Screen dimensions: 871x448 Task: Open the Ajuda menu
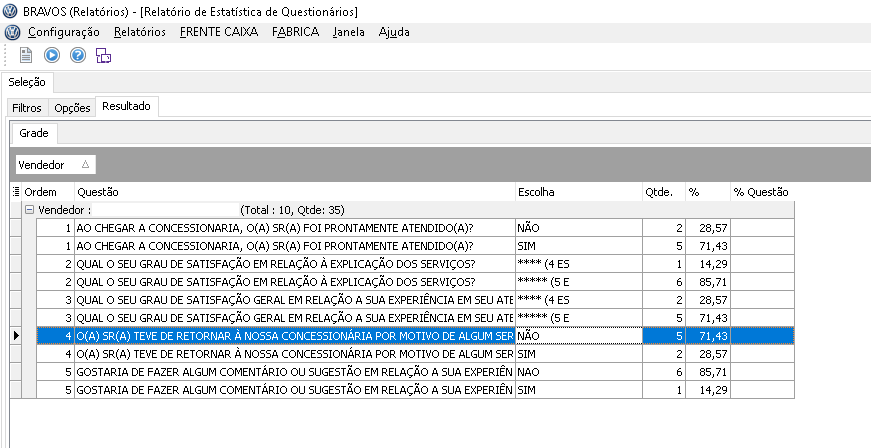click(394, 32)
